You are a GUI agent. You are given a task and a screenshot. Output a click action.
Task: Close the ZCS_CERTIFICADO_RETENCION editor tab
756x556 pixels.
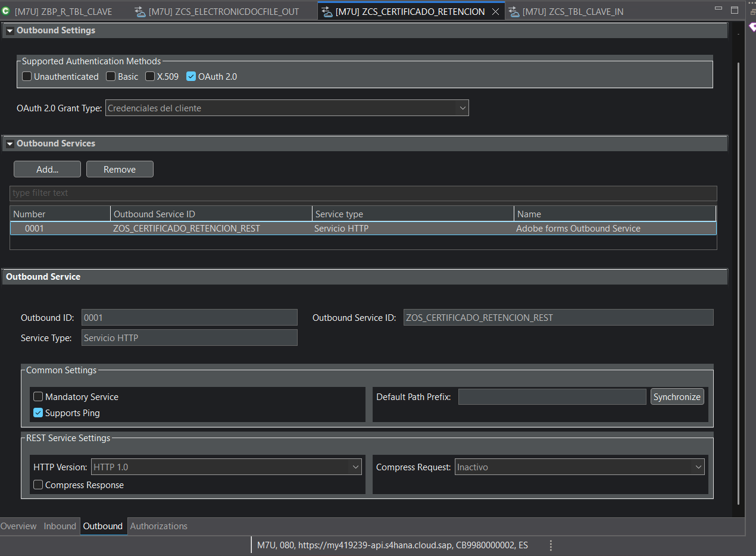(x=495, y=11)
